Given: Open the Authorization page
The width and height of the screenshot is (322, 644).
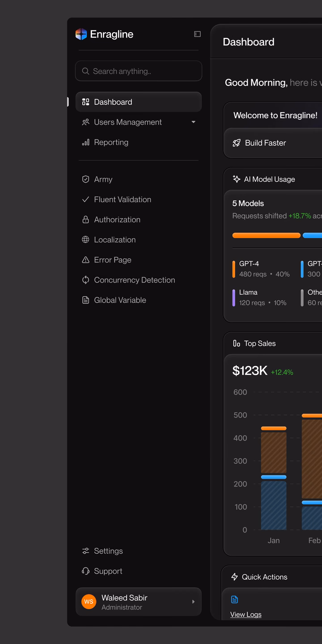Looking at the screenshot, I should (x=139, y=220).
